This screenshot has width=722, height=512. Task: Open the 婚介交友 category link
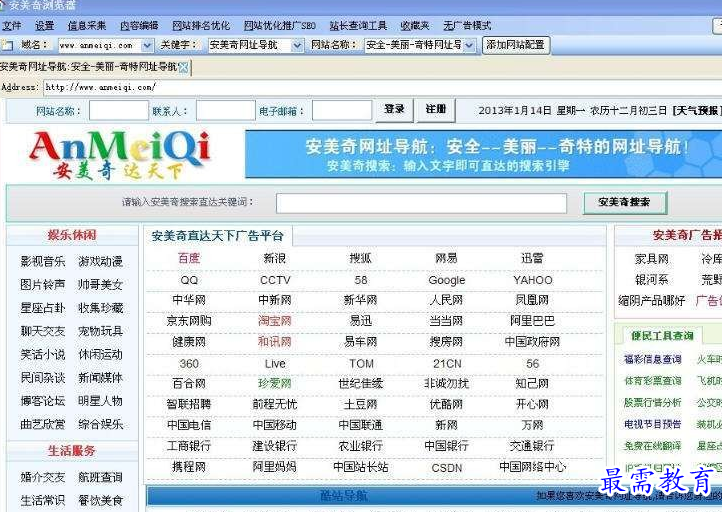(43, 477)
